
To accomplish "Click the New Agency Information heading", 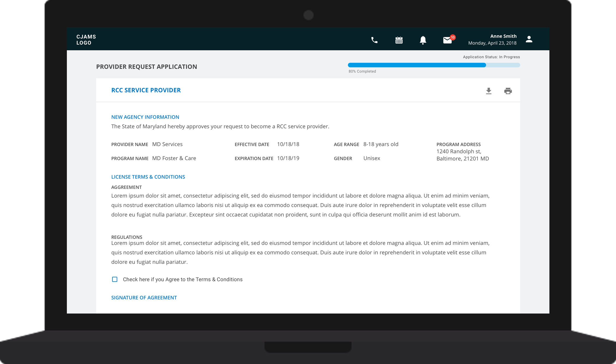I will [145, 117].
